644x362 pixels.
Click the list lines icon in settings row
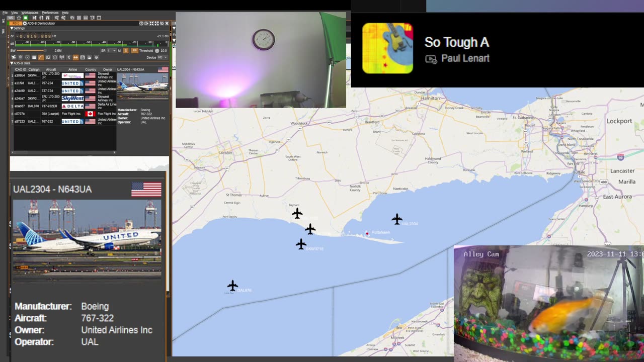tap(34, 57)
